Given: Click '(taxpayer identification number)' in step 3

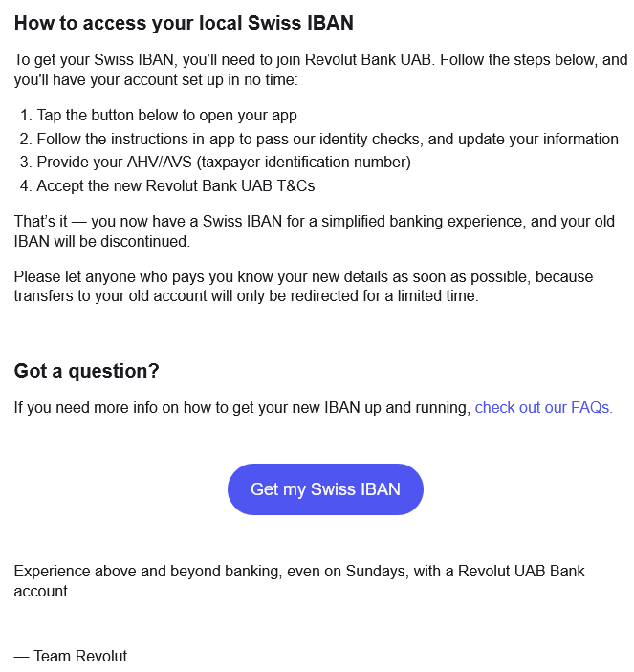Looking at the screenshot, I should pos(303,162).
